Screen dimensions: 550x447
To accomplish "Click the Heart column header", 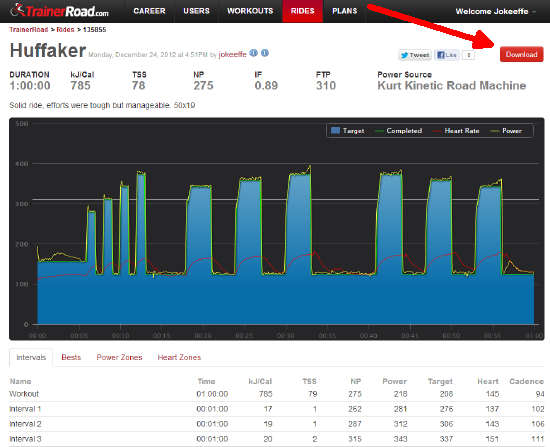I will [488, 381].
